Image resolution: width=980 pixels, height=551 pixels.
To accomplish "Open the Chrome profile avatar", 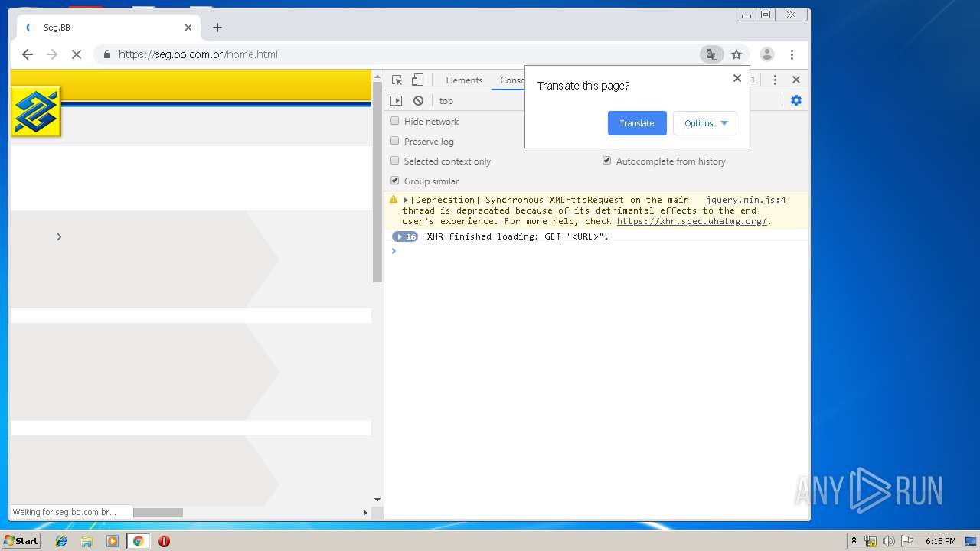I will pyautogui.click(x=766, y=54).
